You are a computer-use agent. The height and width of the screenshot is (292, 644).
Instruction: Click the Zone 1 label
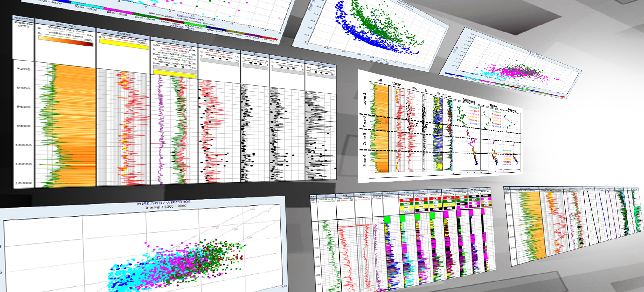click(x=364, y=99)
